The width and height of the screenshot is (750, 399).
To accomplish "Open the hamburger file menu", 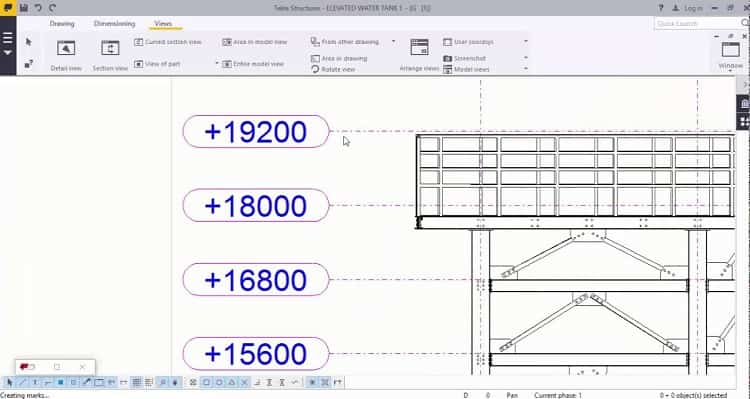I will (8, 38).
